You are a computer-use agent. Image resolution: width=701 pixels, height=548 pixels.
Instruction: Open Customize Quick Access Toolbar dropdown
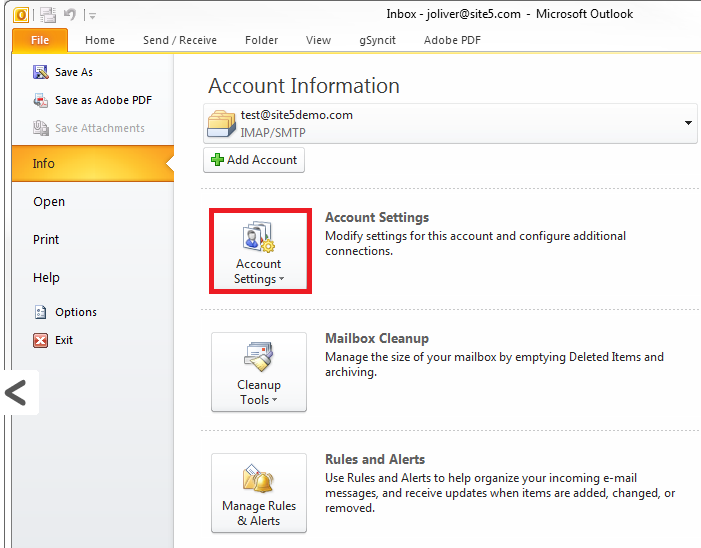pyautogui.click(x=92, y=15)
